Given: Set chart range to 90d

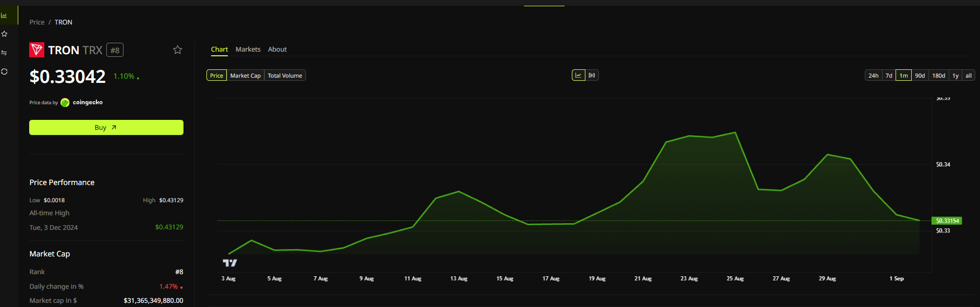Looking at the screenshot, I should 920,76.
